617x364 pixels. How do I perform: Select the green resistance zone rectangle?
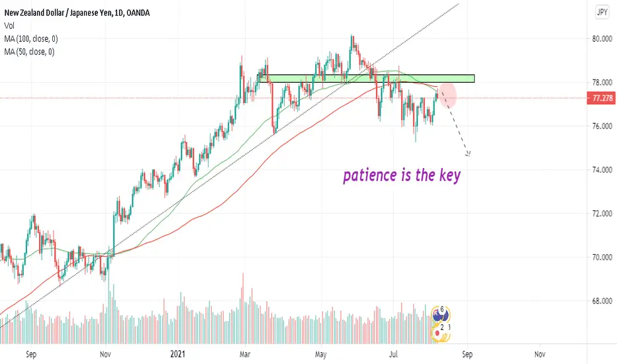point(366,78)
